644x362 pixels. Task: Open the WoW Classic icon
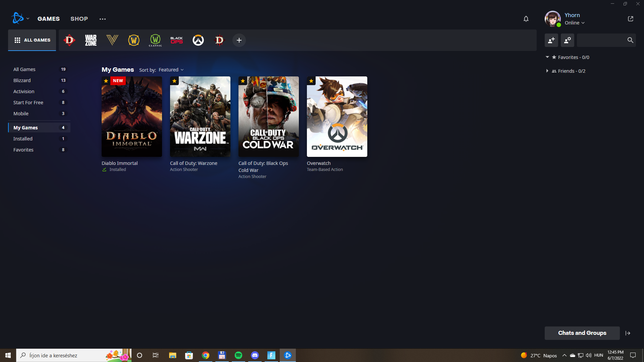click(x=155, y=40)
